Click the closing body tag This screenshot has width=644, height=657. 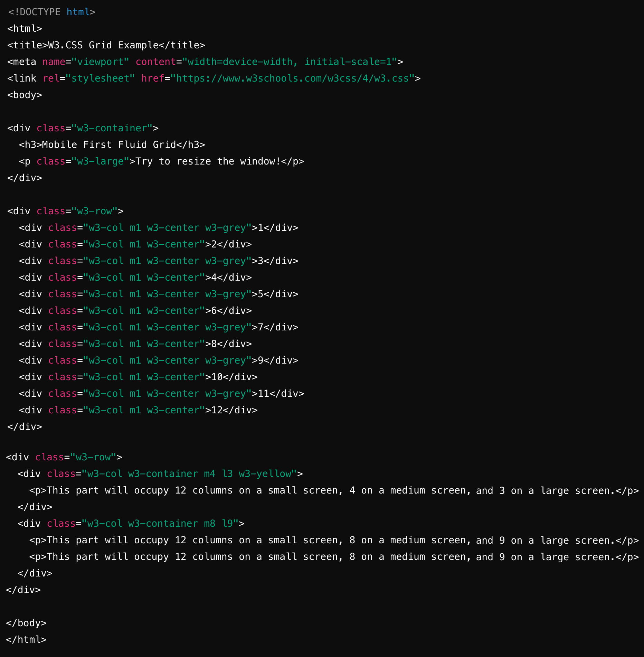click(x=26, y=622)
